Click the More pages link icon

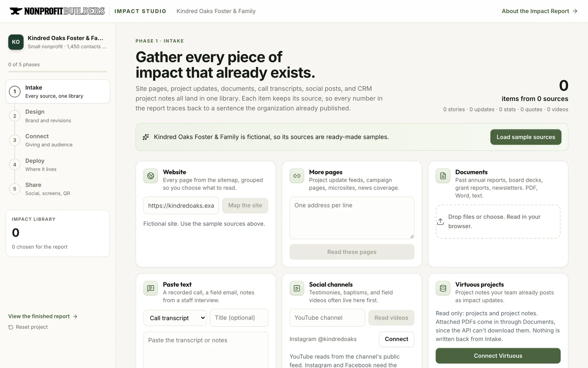click(297, 176)
